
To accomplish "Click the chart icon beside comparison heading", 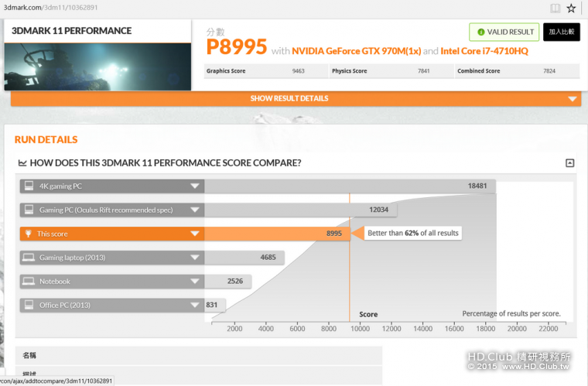I will coord(22,163).
